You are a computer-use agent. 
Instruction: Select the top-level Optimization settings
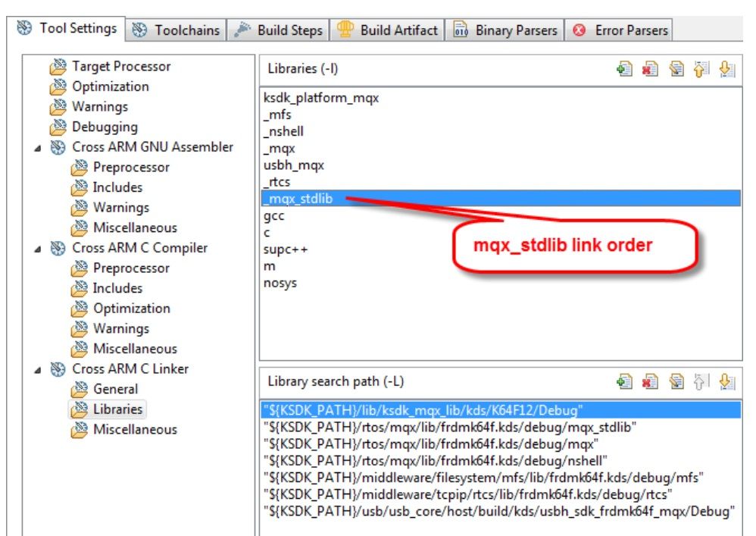pos(99,87)
